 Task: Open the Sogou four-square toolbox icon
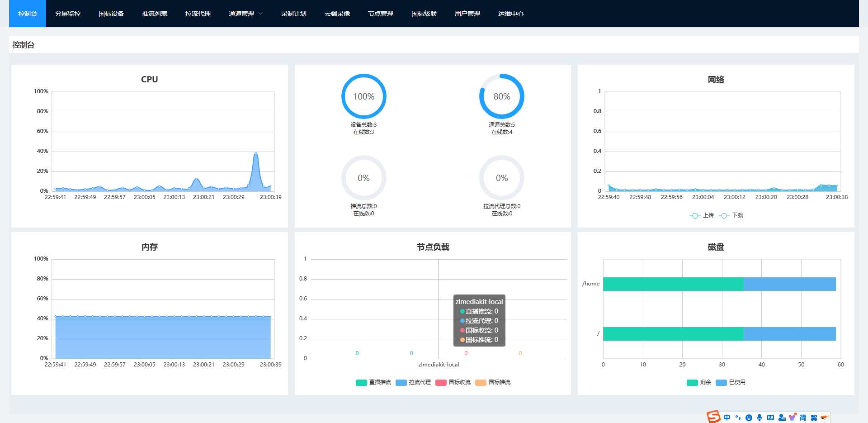tap(814, 418)
